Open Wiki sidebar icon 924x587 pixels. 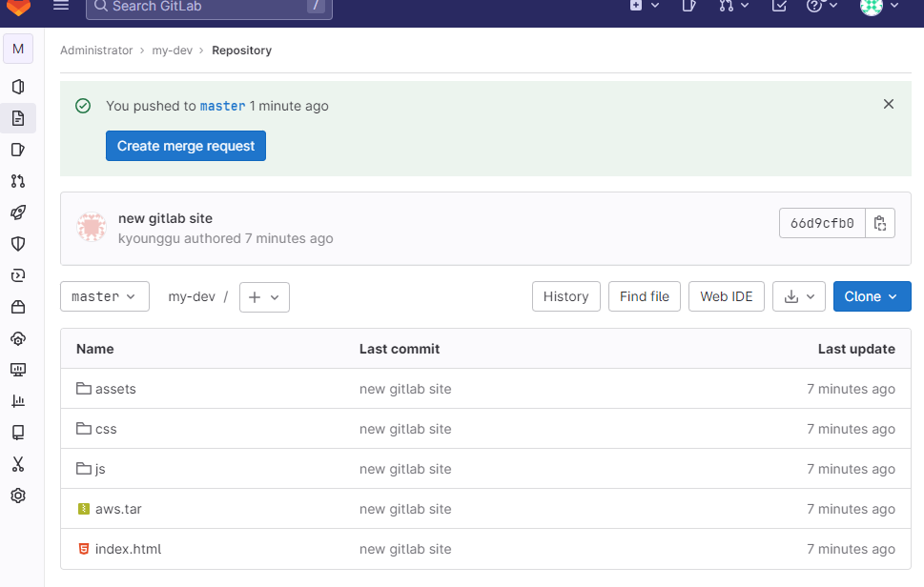pos(18,433)
